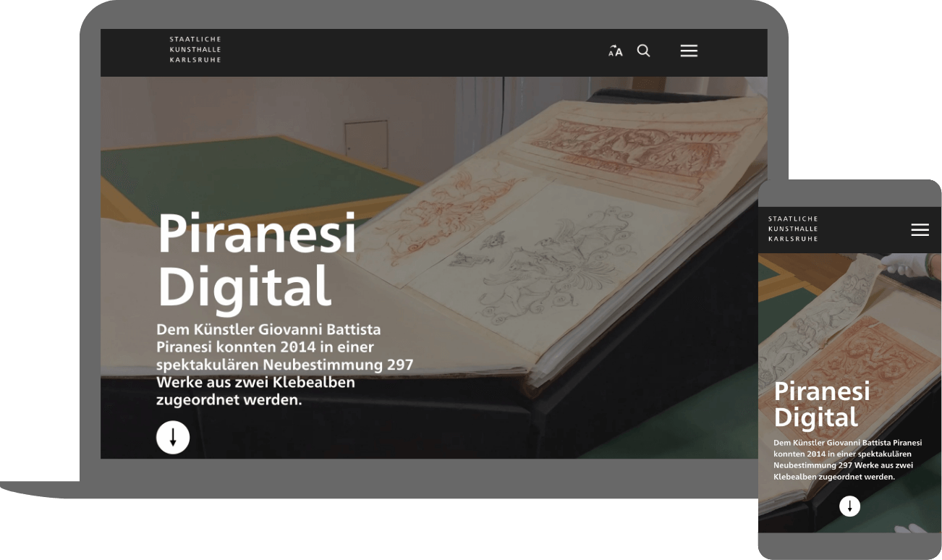Open search via magnifier icon in desktop header

pyautogui.click(x=643, y=51)
